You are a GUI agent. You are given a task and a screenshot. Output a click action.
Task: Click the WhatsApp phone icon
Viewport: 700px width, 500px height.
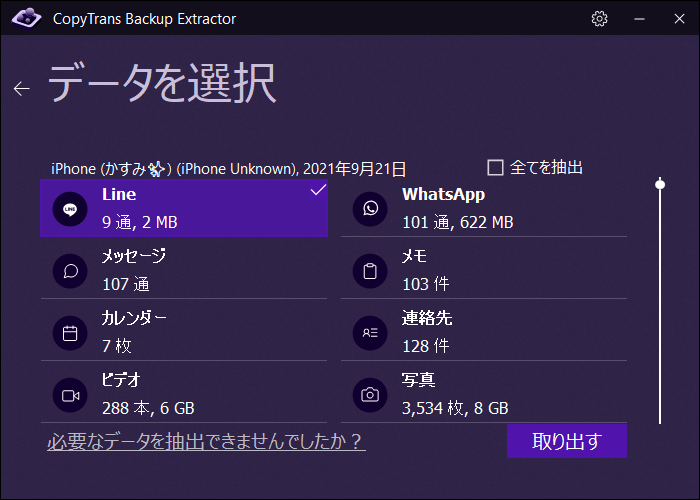coord(370,209)
